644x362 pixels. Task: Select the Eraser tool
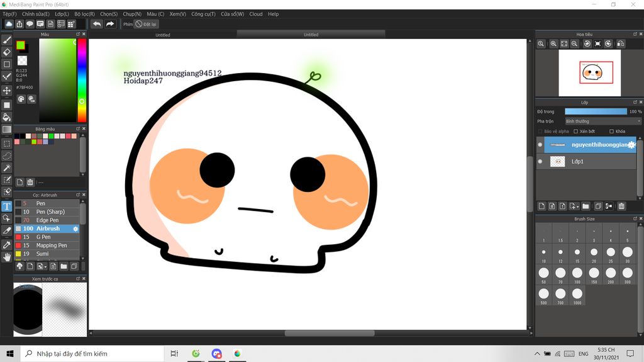6,52
